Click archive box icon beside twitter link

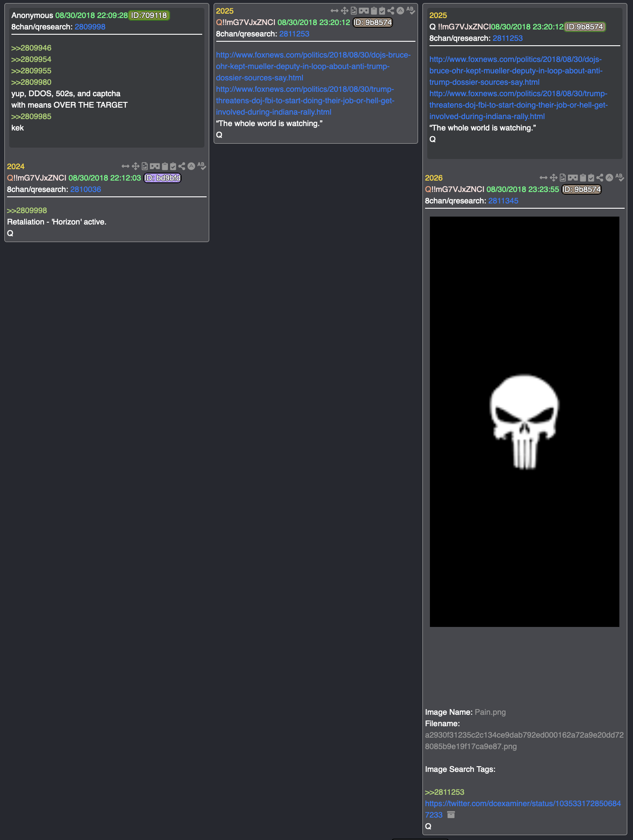click(451, 815)
